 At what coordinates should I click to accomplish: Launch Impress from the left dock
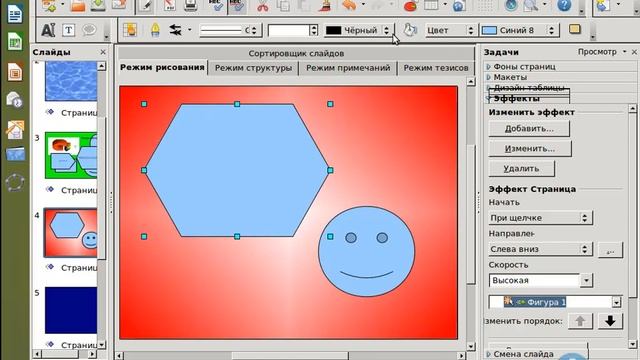15,72
